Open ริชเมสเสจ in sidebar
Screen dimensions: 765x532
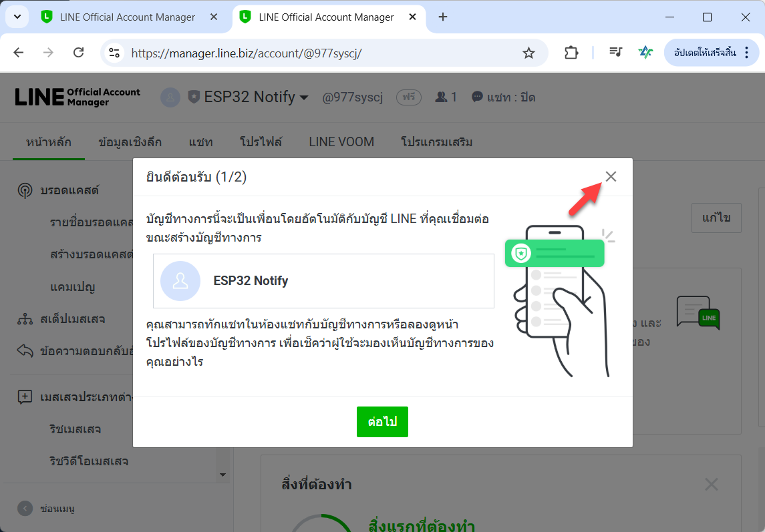pyautogui.click(x=75, y=429)
